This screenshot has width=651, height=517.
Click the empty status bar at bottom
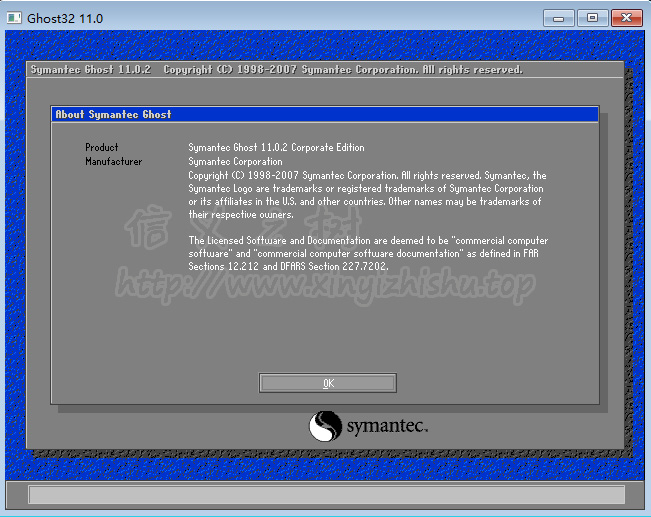pos(326,494)
